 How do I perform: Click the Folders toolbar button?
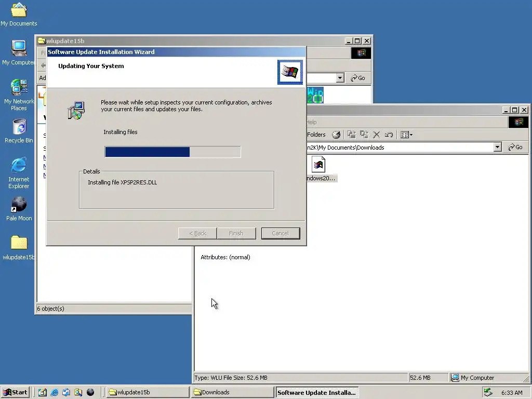[316, 135]
